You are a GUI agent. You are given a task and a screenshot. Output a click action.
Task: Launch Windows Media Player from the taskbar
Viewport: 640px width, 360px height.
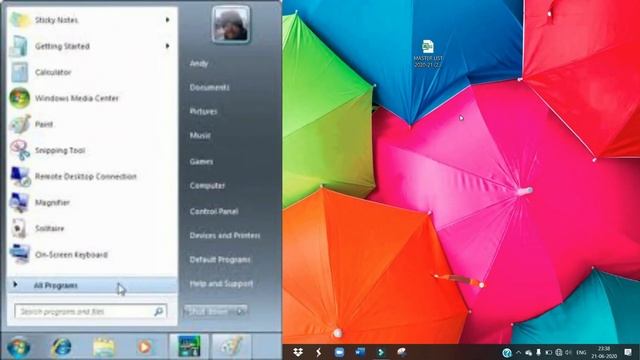click(144, 347)
